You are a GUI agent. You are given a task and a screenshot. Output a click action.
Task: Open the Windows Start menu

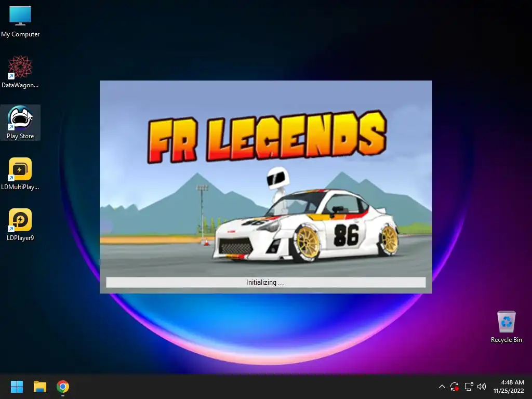[x=17, y=387]
